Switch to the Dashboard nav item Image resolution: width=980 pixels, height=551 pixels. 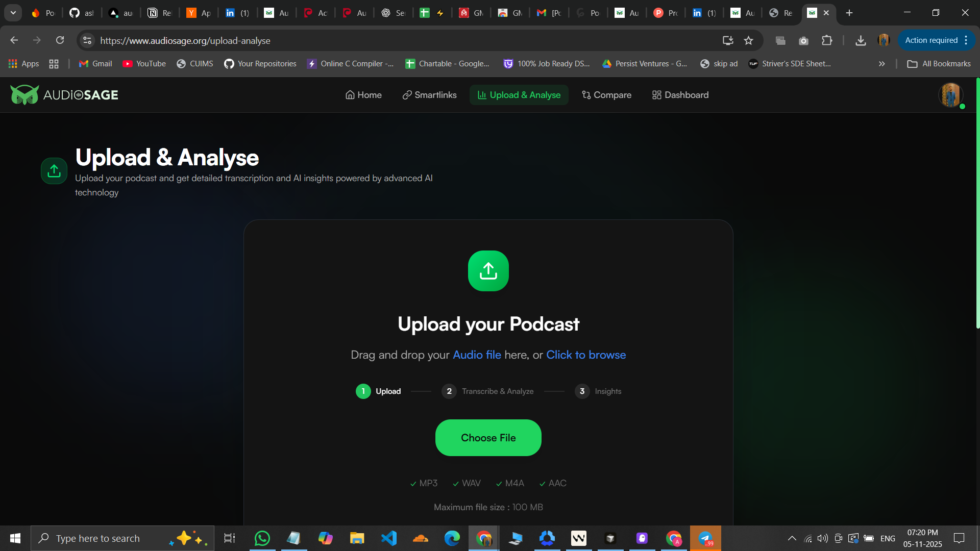(x=680, y=95)
